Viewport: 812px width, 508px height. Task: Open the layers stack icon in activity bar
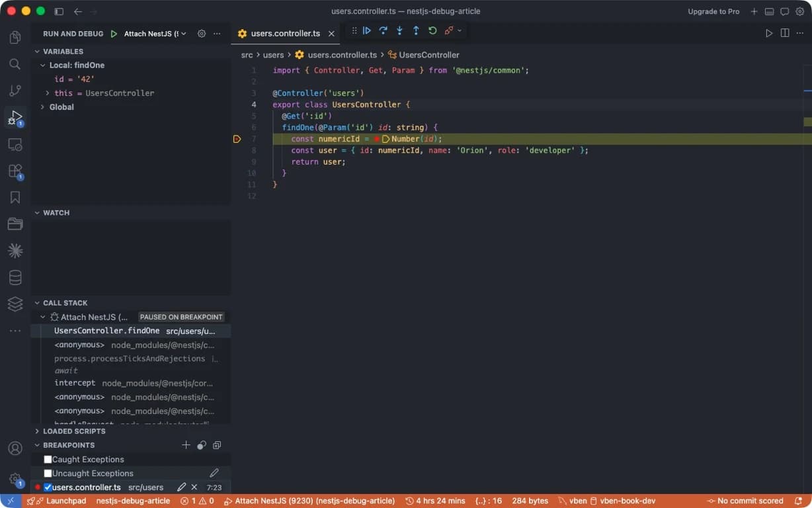(x=15, y=304)
